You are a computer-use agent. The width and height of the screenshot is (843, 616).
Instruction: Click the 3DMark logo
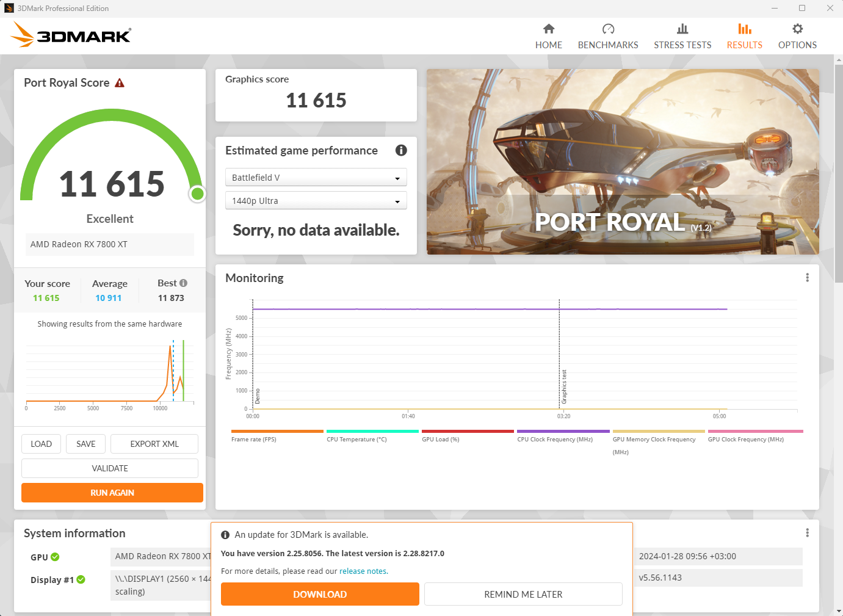tap(71, 35)
